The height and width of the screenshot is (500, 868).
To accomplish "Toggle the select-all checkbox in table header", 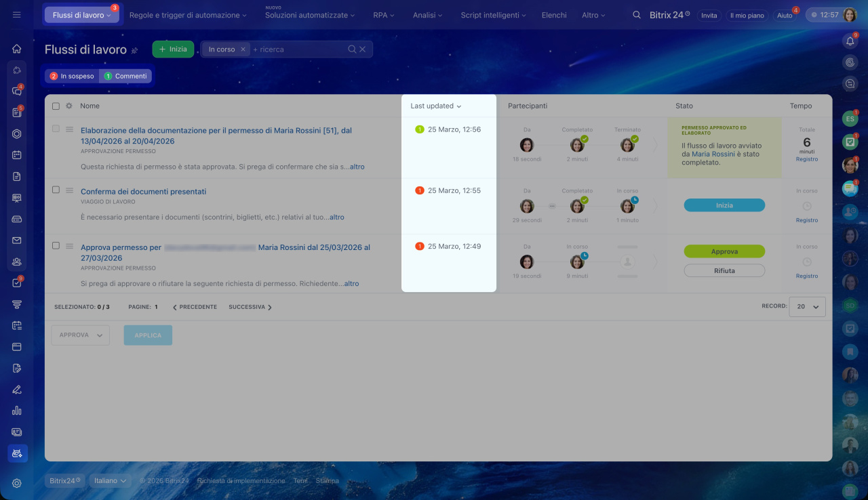I will (x=56, y=106).
